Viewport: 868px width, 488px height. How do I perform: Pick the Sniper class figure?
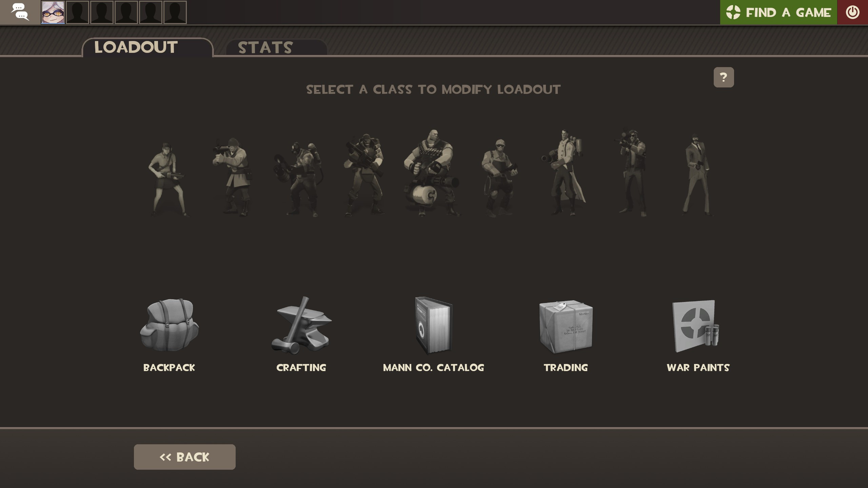click(x=631, y=172)
